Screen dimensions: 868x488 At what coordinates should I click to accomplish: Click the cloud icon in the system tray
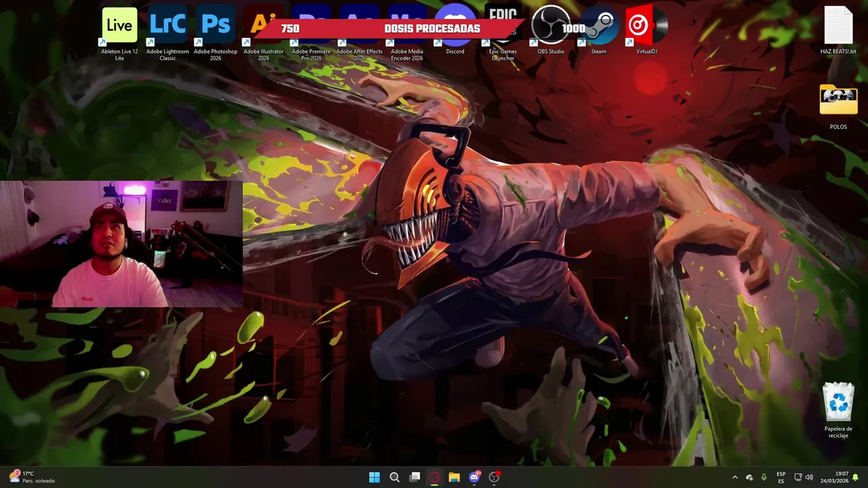click(749, 477)
